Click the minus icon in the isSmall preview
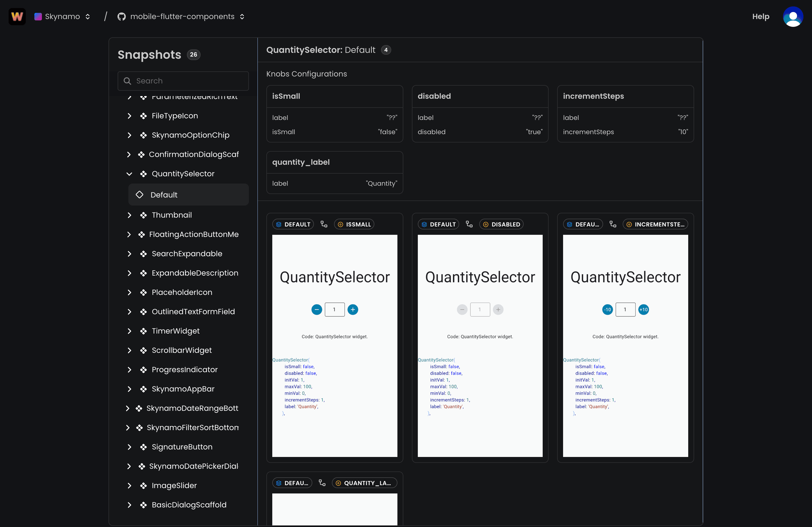The image size is (812, 527). (316, 310)
